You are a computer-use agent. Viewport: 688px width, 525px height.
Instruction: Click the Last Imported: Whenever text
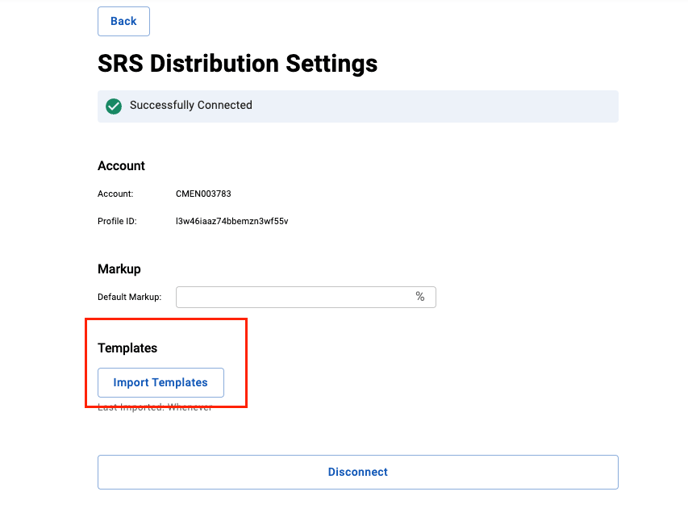tap(154, 407)
